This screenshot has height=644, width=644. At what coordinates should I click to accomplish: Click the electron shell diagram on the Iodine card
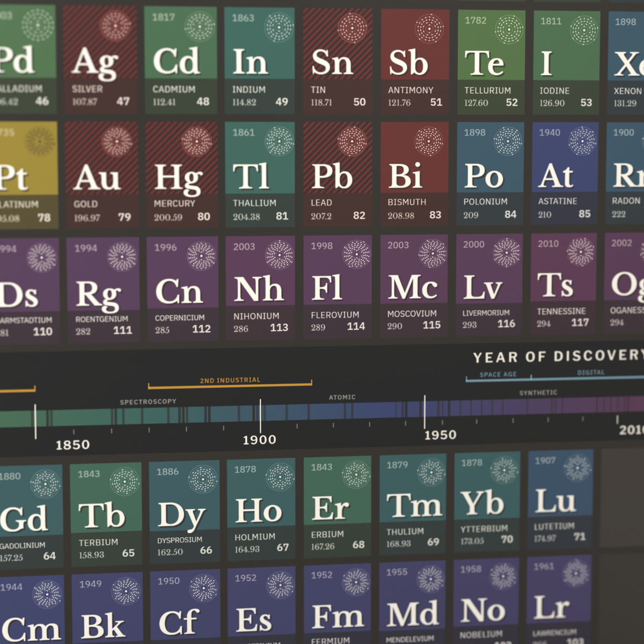[583, 30]
